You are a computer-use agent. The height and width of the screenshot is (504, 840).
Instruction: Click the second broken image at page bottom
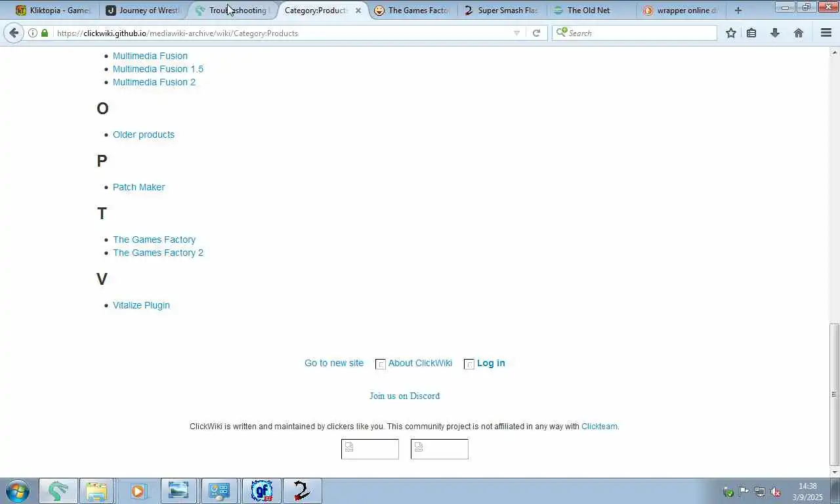point(440,449)
